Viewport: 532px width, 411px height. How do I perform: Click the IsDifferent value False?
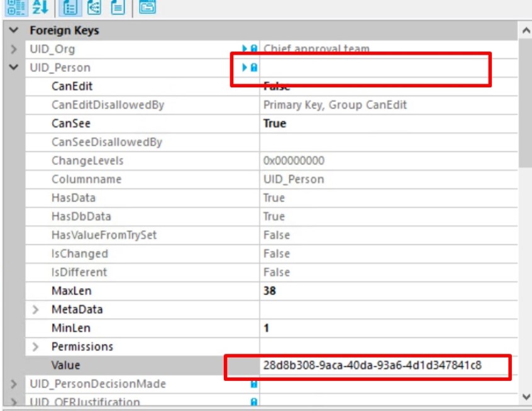coord(277,272)
